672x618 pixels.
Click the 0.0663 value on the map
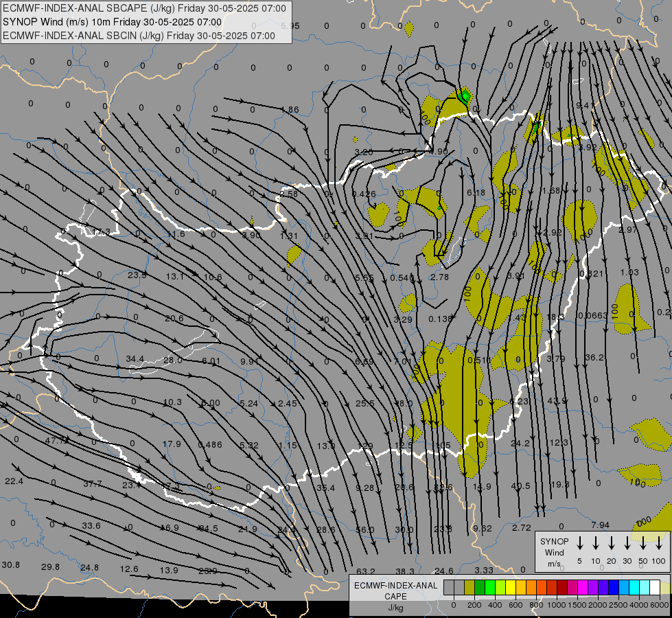592,316
